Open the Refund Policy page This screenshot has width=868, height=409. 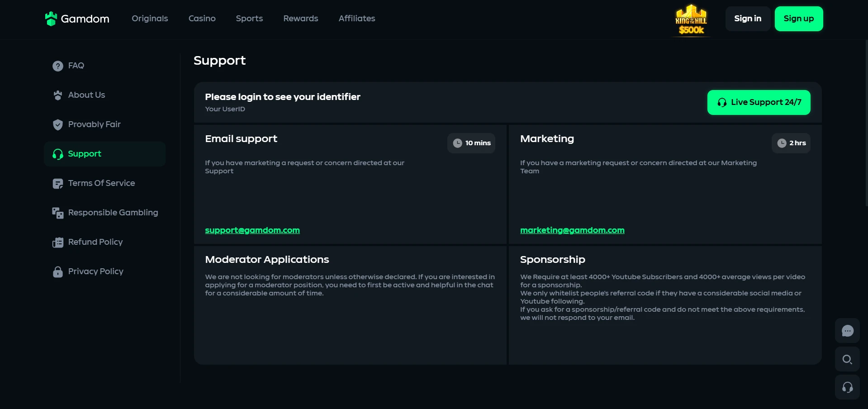(105, 243)
